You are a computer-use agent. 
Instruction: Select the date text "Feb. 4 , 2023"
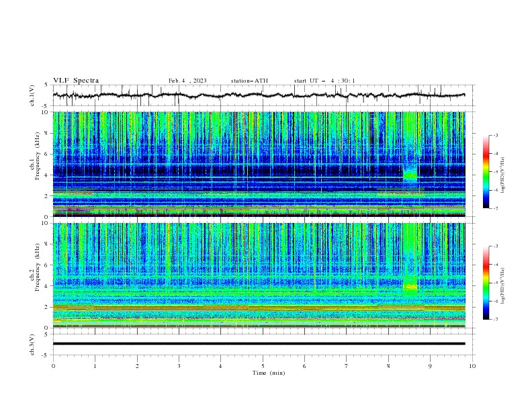[x=187, y=81]
